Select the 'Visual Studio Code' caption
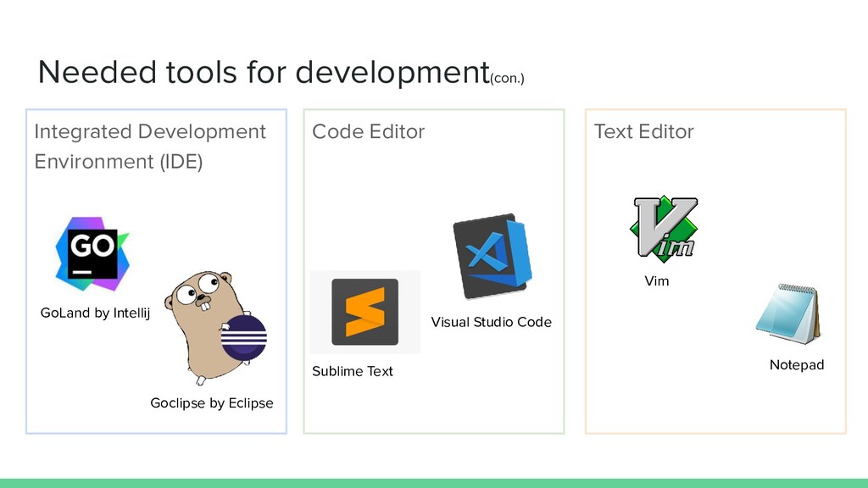This screenshot has height=488, width=868. (x=492, y=322)
